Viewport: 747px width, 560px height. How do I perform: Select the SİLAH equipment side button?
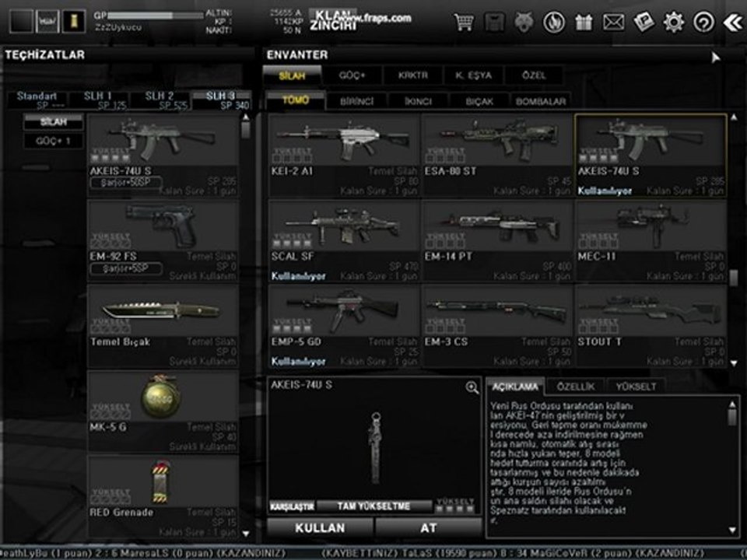(54, 122)
